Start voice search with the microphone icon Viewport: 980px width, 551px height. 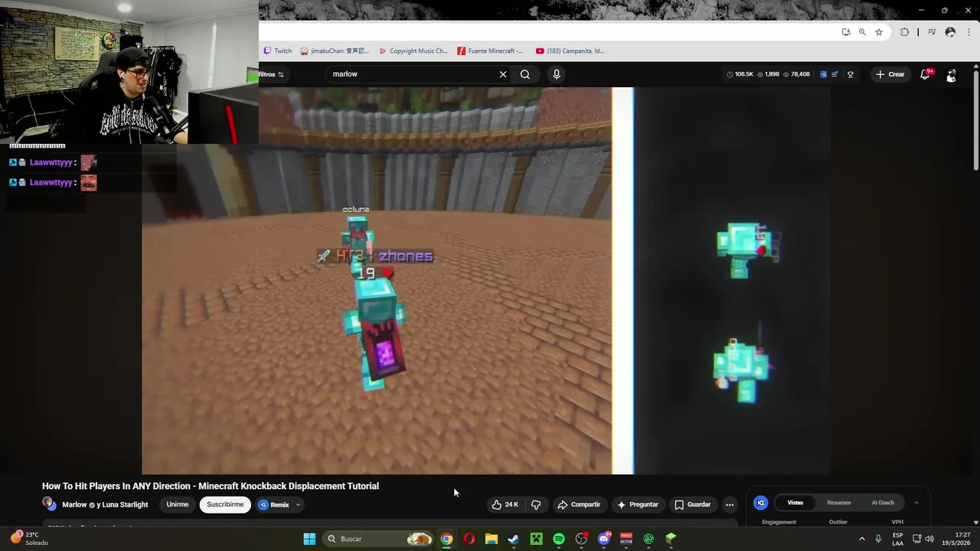click(557, 74)
